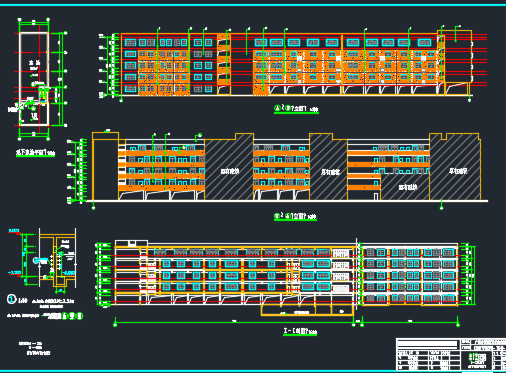The image size is (506, 373).
Task: Select the hatched existing-building block near the right edge
Action: 455,167
